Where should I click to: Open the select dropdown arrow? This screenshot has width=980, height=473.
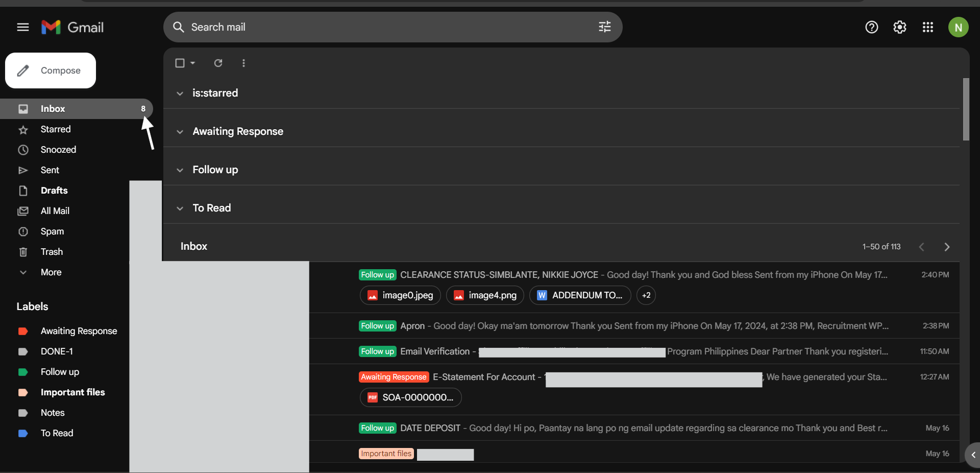[192, 63]
